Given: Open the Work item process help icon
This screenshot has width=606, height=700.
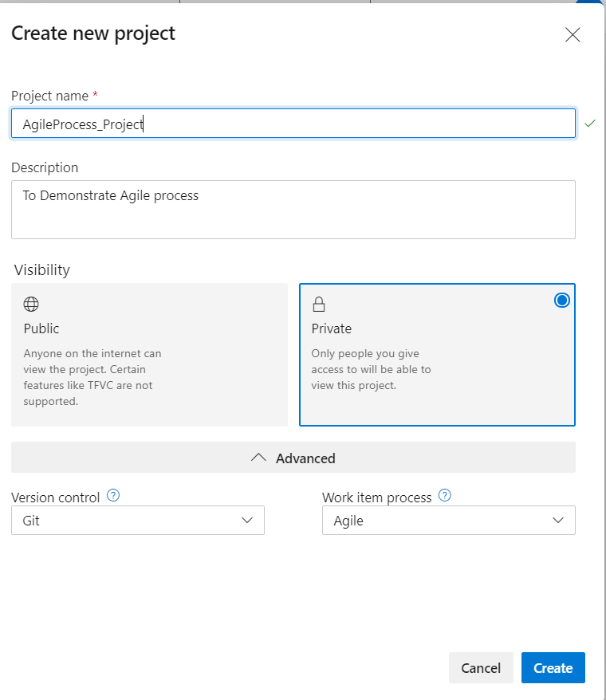Looking at the screenshot, I should tap(445, 496).
